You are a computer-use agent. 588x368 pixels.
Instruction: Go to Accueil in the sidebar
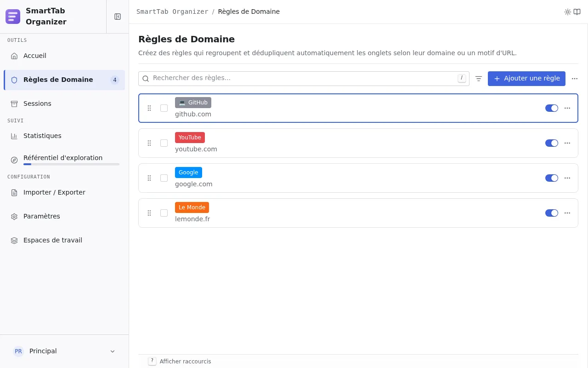(x=64, y=56)
